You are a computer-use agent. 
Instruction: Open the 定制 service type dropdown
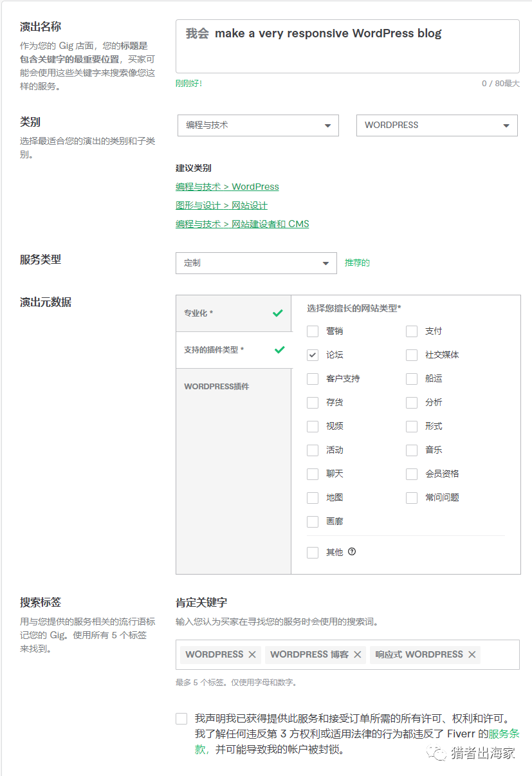tap(256, 263)
